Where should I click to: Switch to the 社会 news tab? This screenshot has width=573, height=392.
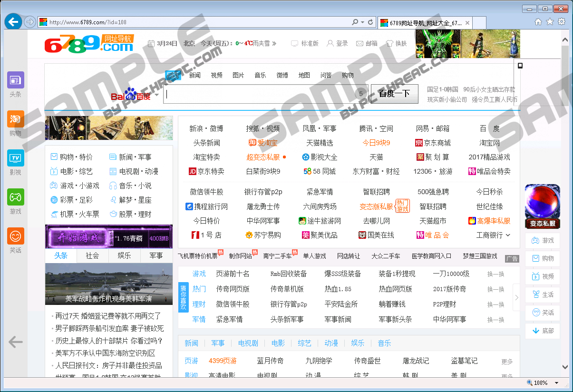click(92, 256)
